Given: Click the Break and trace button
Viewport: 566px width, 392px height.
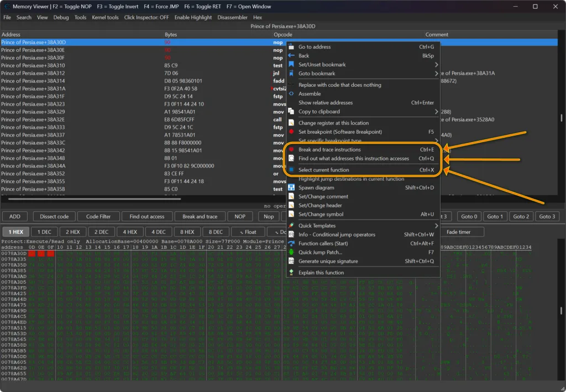Looking at the screenshot, I should 200,216.
